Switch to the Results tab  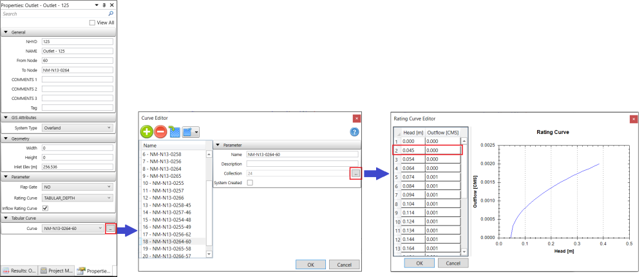point(19,271)
